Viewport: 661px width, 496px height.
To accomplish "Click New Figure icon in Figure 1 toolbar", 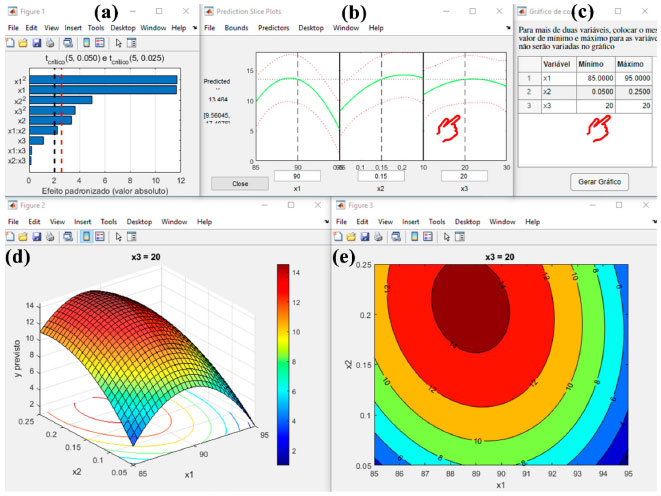I will pos(10,43).
